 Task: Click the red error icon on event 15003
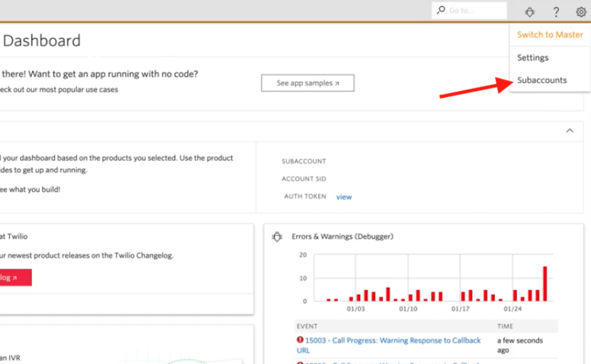click(300, 340)
